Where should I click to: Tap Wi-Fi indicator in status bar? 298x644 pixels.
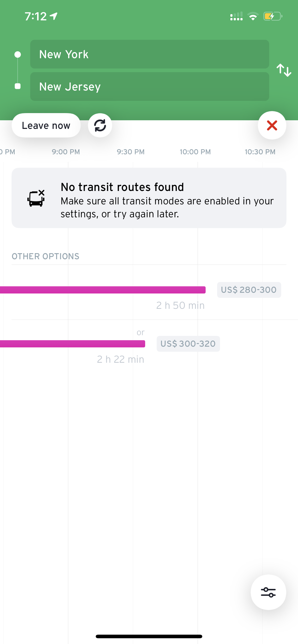point(253,17)
